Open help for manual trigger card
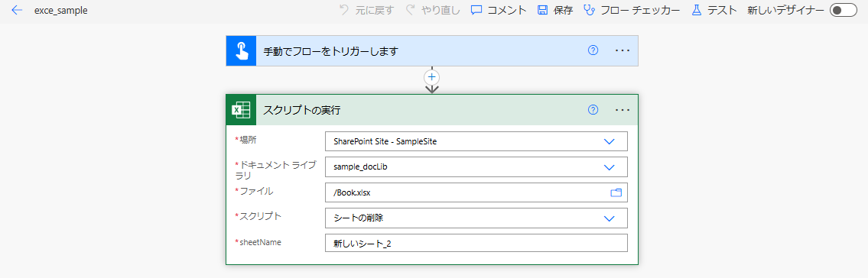Viewport: 868px width, 278px height. pos(593,50)
